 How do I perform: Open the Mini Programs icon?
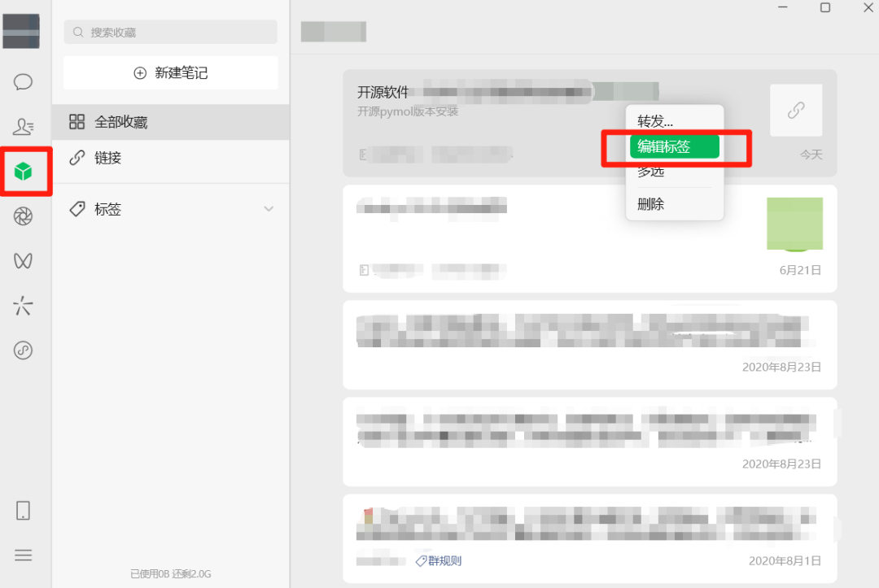click(x=23, y=351)
